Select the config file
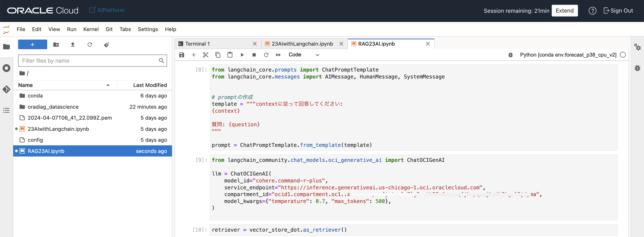Image resolution: width=644 pixels, height=237 pixels. (93, 140)
